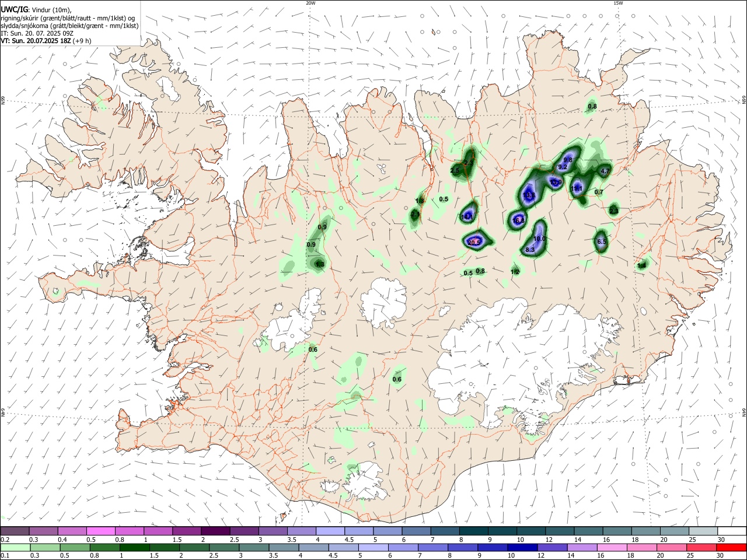Click the bright pink swatch in the upper legend row
The image size is (747, 560).
[100, 531]
